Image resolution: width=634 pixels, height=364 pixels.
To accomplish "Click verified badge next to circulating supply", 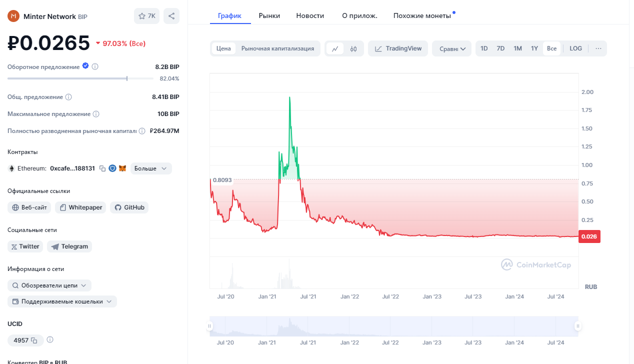I will pyautogui.click(x=85, y=66).
